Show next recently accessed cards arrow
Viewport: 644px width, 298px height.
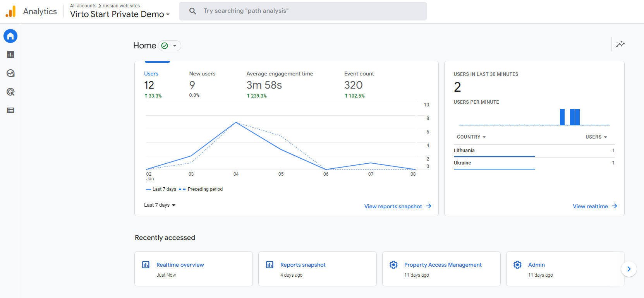629,269
